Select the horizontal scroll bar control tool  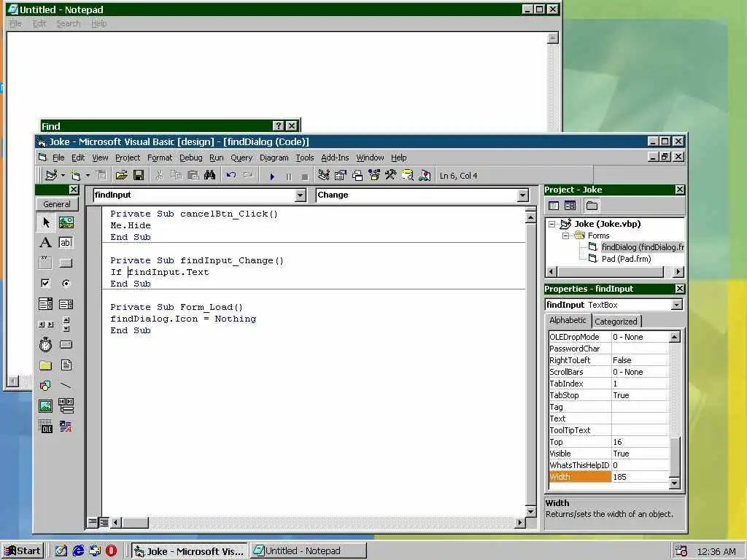point(46,324)
